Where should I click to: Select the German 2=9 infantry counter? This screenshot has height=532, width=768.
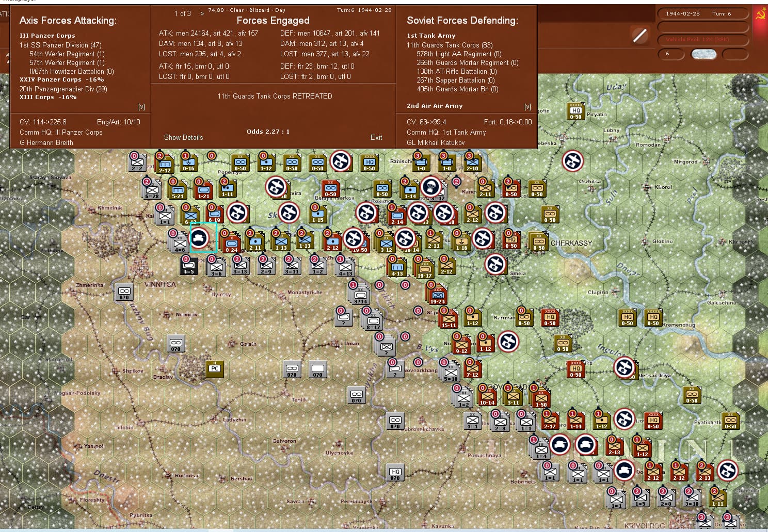pos(266,265)
